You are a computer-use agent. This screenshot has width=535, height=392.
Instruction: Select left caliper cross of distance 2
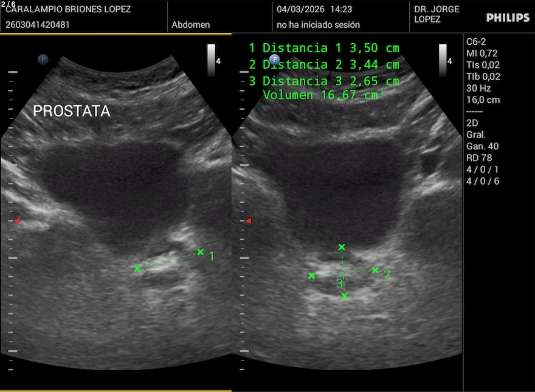click(312, 276)
